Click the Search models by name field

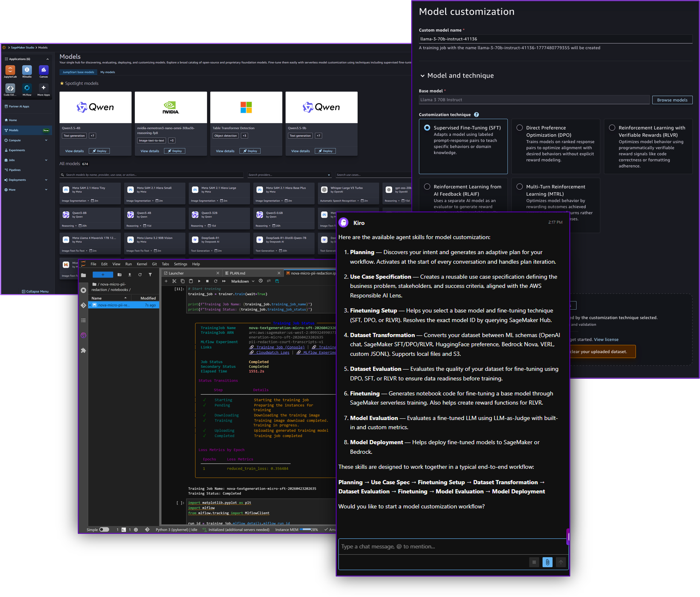click(x=151, y=175)
